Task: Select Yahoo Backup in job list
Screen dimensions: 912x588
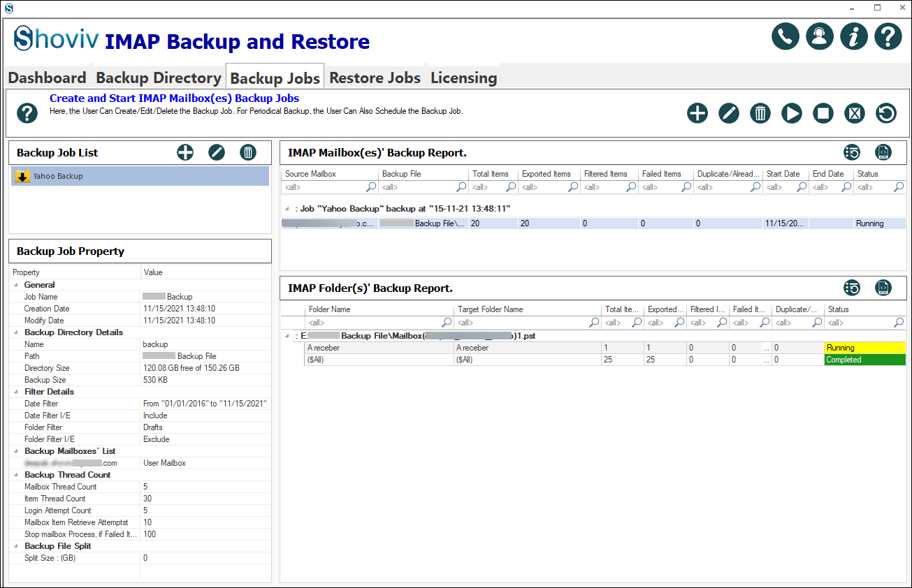Action: pos(140,176)
